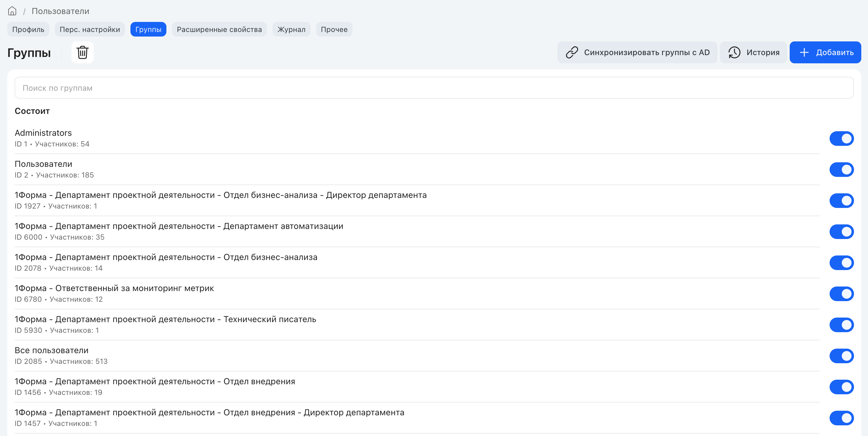Focus the Поиск по группам field
The width and height of the screenshot is (868, 436).
click(x=434, y=88)
